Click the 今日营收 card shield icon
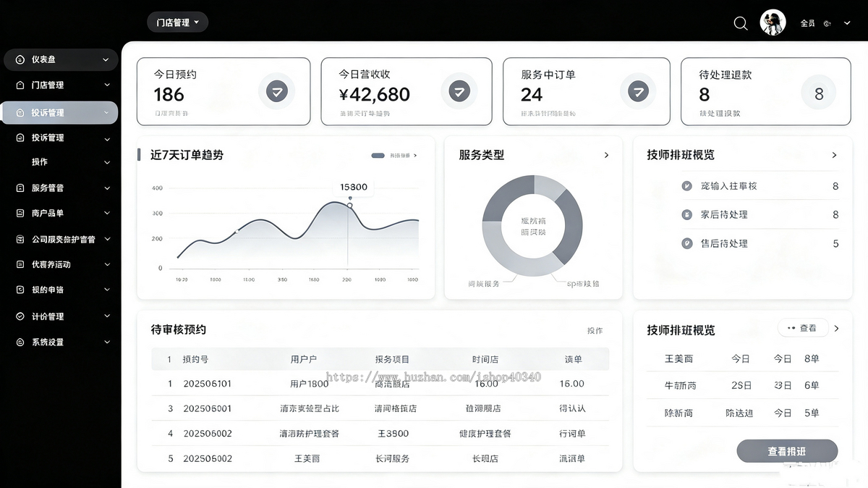 [x=459, y=91]
